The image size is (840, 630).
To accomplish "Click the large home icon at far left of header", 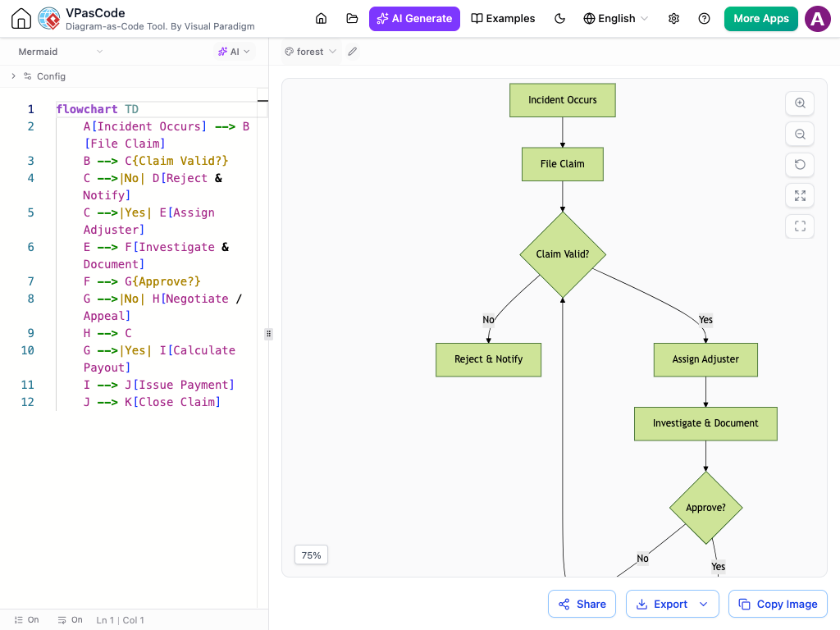I will [21, 19].
